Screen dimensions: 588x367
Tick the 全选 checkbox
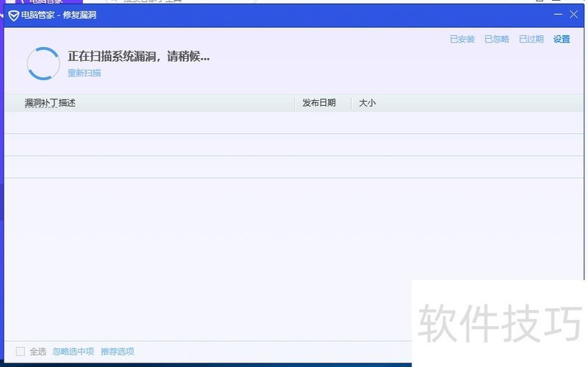click(21, 352)
